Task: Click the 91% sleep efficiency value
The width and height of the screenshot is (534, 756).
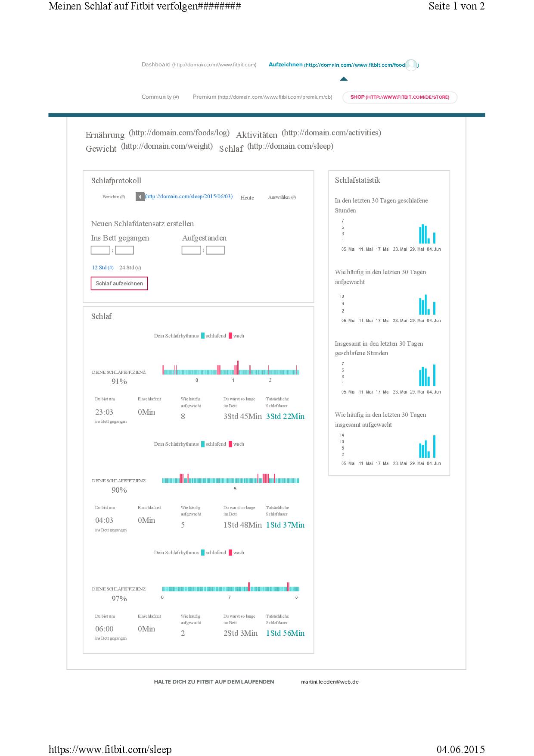Action: [119, 381]
